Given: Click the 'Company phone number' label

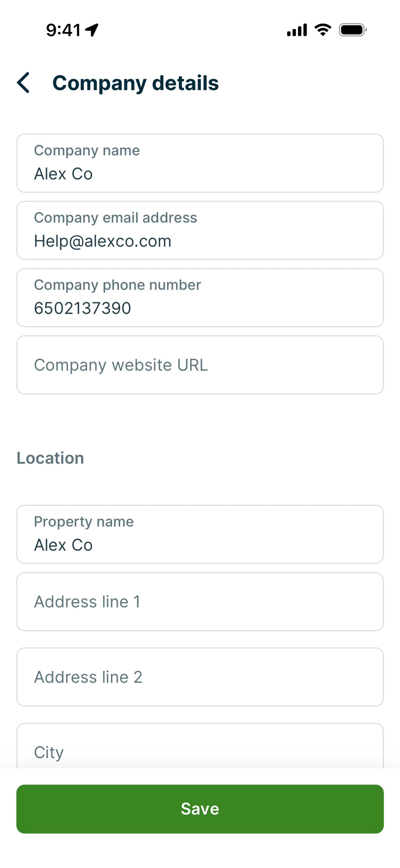Looking at the screenshot, I should point(117,285).
